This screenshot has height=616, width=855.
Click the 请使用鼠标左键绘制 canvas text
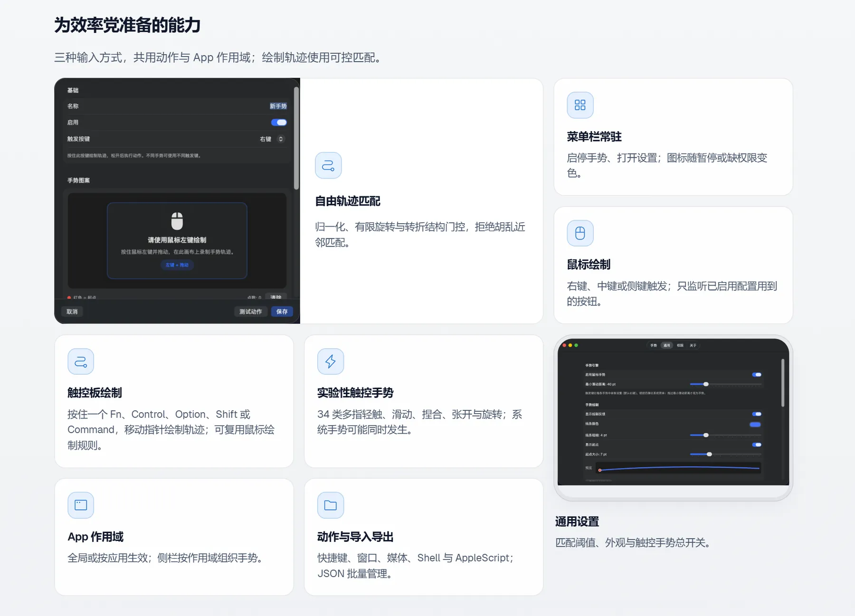tap(177, 240)
